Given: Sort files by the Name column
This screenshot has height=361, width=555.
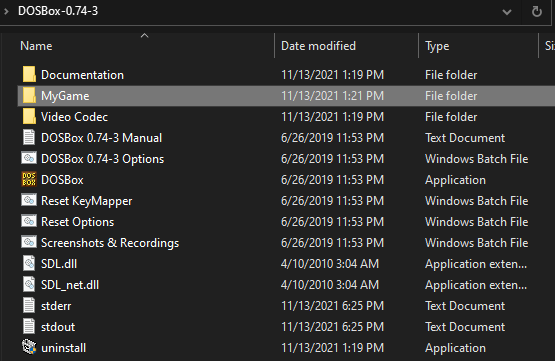Looking at the screenshot, I should (36, 46).
